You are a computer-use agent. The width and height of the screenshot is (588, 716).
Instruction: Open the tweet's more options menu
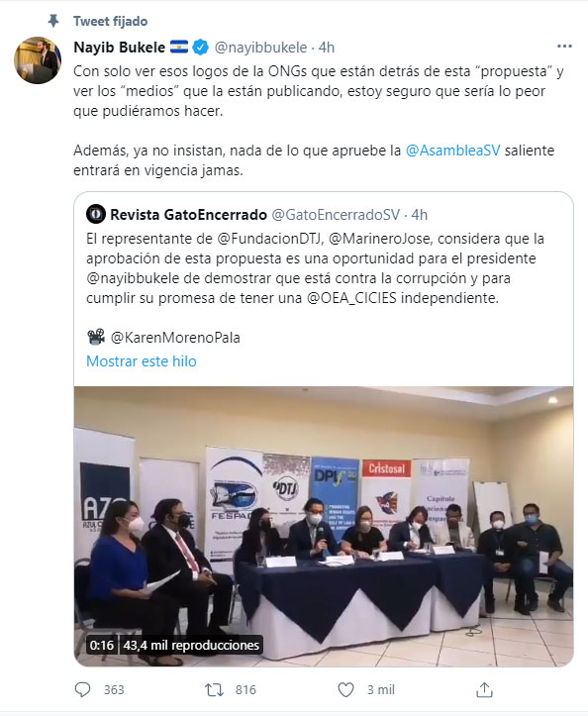tap(564, 47)
